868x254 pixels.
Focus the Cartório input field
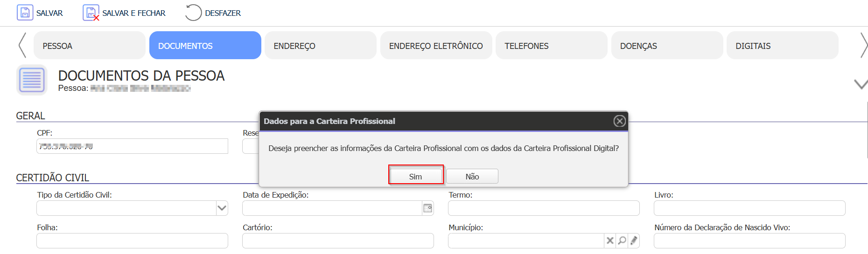[338, 241]
